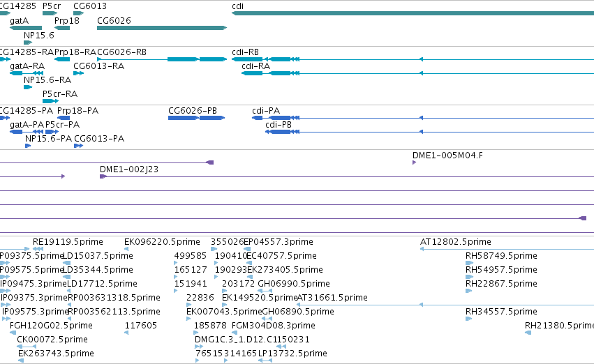Open transcript CG6013-RA label
Image resolution: width=594 pixels, height=364 pixels.
(98, 66)
